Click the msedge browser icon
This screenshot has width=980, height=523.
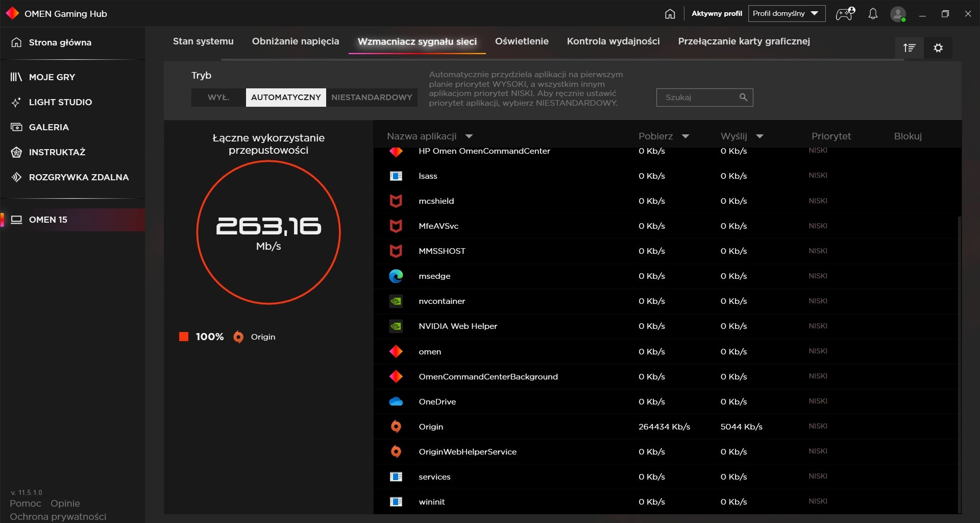[x=396, y=276]
